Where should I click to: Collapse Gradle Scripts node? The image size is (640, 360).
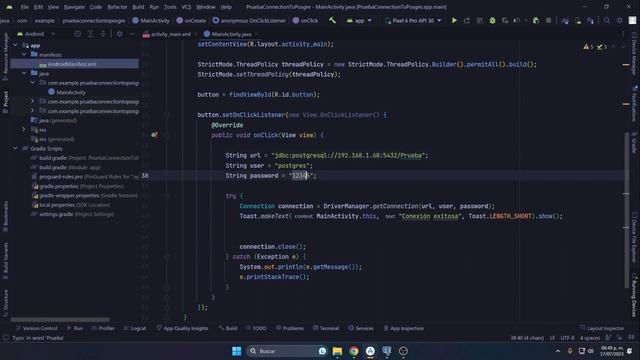[16, 148]
